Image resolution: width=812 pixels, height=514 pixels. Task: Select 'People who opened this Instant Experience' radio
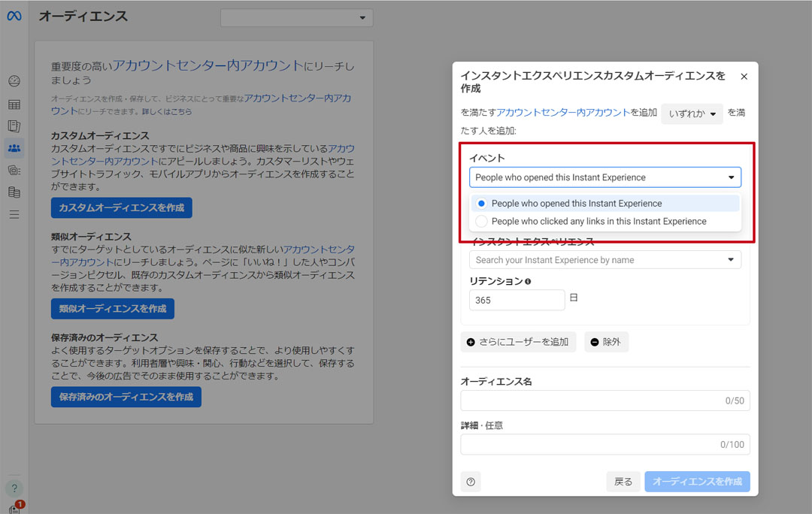[482, 204]
